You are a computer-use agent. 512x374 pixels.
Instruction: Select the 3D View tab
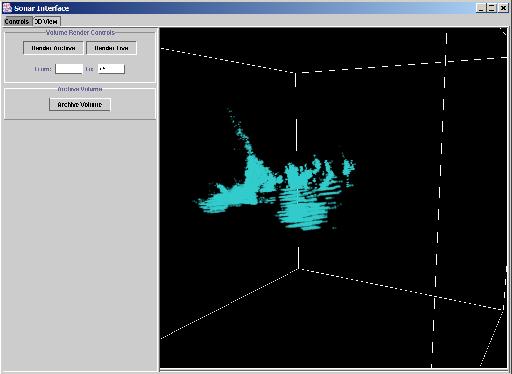tap(46, 22)
